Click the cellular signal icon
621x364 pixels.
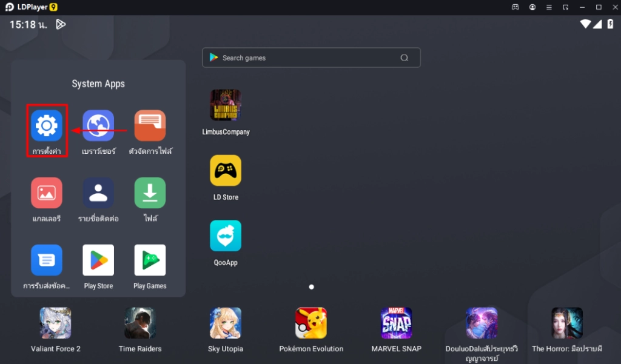(597, 24)
